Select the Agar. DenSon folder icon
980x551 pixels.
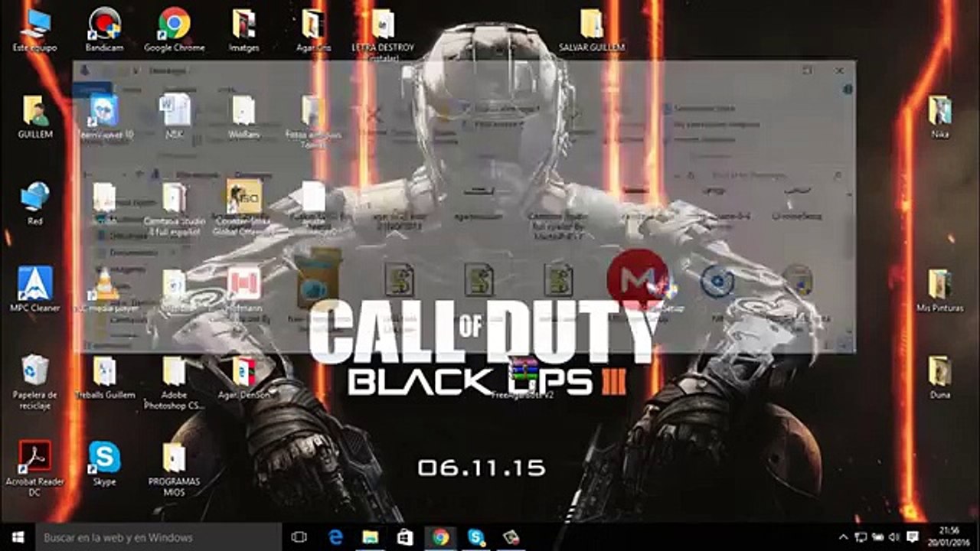click(x=244, y=377)
